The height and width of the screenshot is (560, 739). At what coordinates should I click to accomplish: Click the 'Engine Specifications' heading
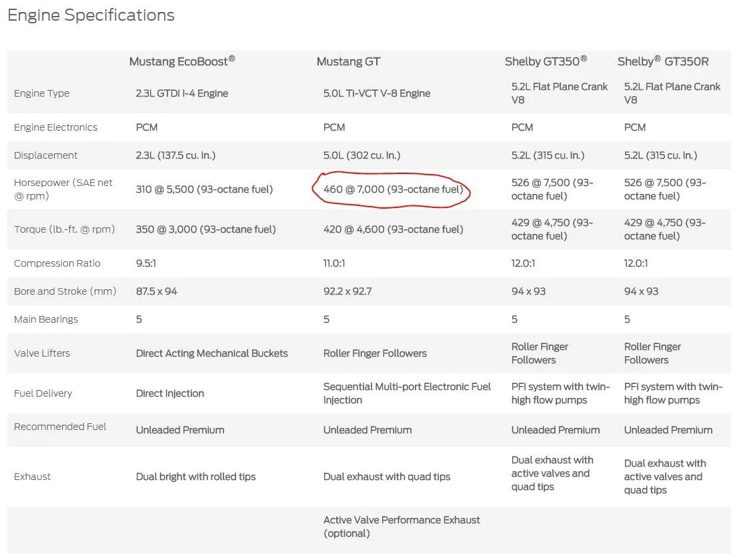[91, 15]
